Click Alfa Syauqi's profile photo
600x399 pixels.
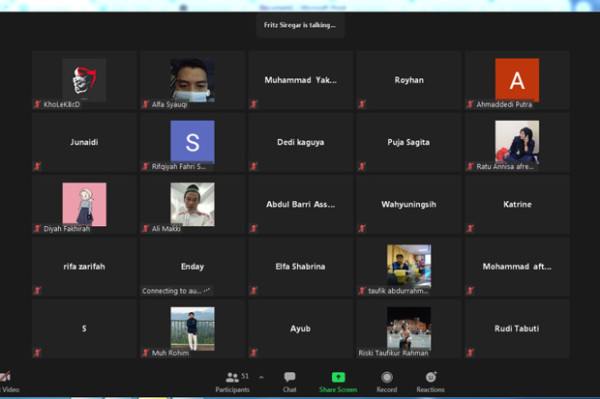click(192, 80)
